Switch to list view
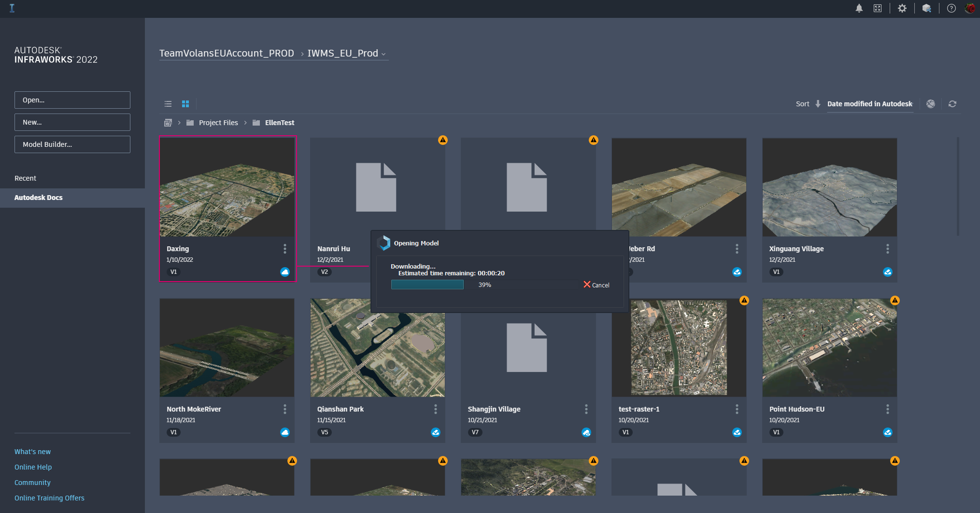Screen dimensions: 980x513 click(168, 104)
